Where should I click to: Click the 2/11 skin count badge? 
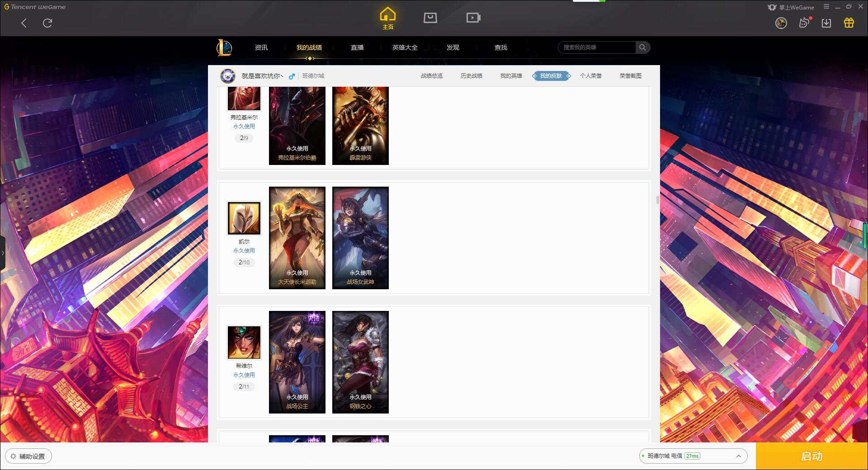(x=244, y=387)
